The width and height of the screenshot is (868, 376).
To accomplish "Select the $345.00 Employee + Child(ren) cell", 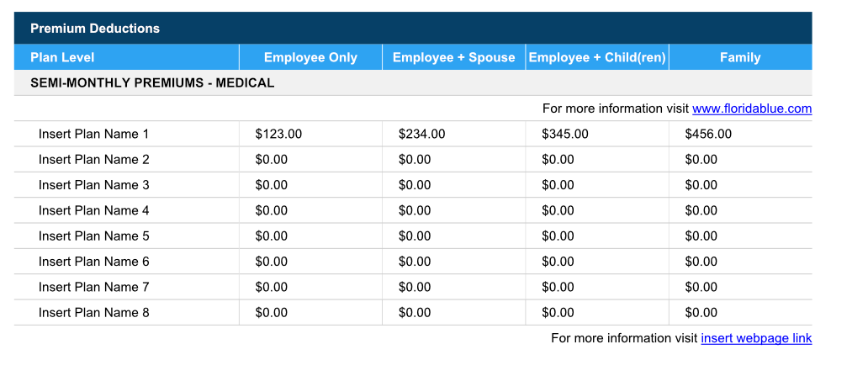I will (565, 134).
